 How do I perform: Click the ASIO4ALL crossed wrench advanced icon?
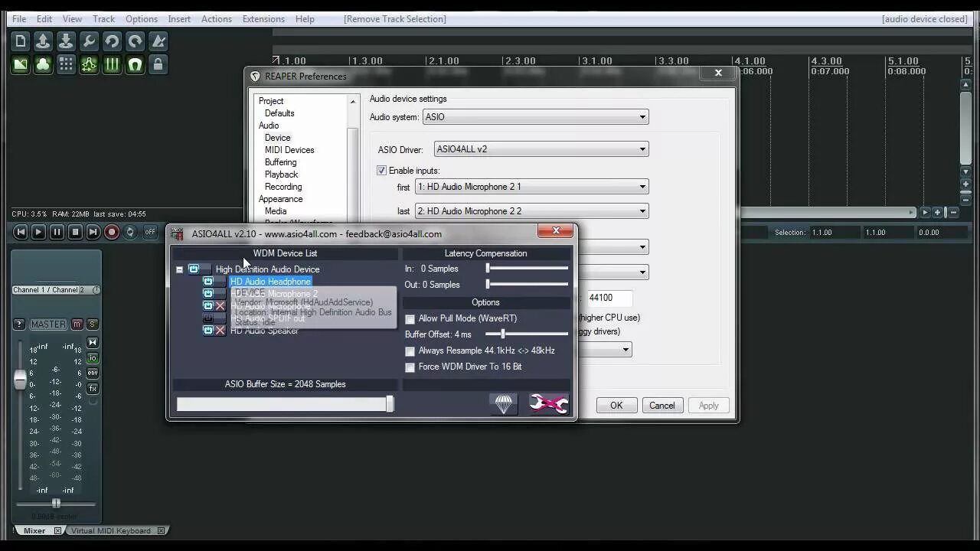(548, 403)
